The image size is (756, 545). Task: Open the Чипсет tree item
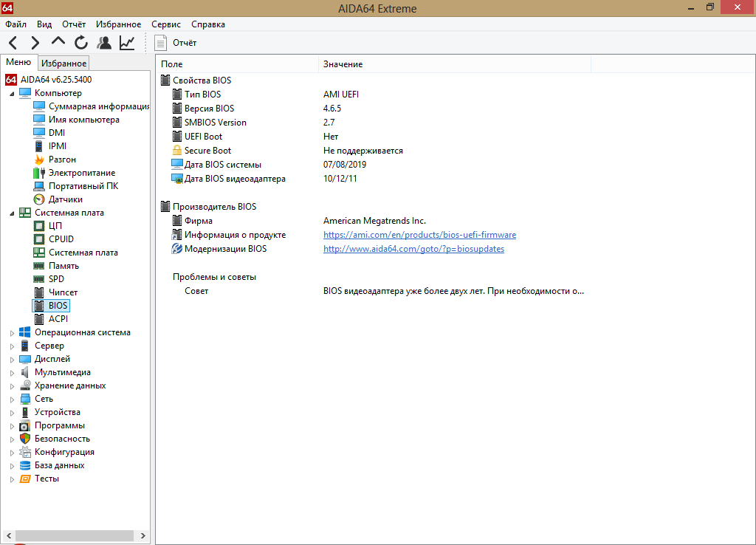click(x=55, y=292)
